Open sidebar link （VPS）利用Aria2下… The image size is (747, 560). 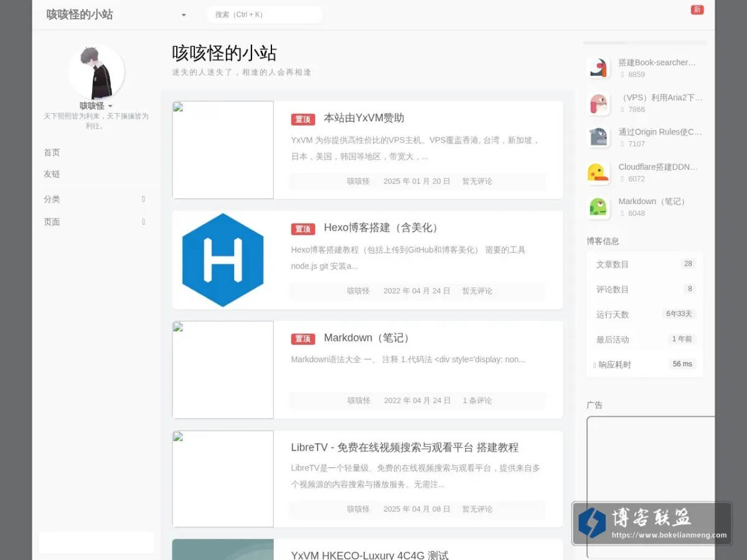[x=660, y=98]
